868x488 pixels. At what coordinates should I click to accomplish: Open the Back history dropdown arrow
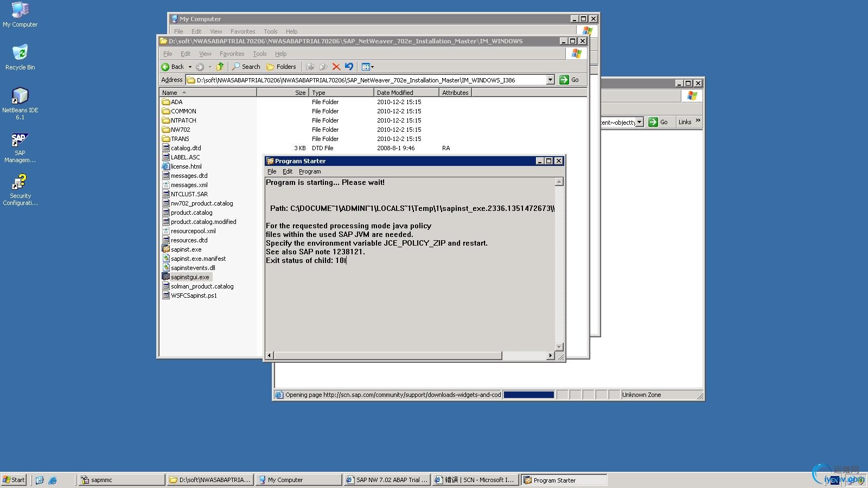point(190,67)
